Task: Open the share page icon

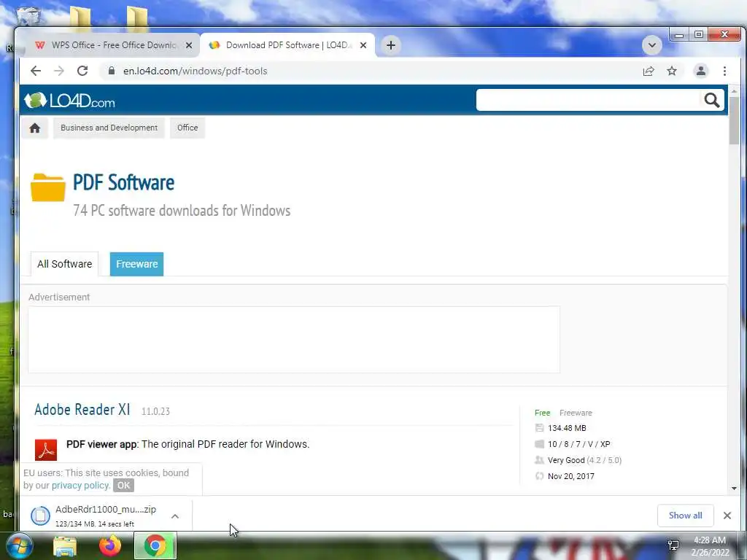Action: pos(649,71)
